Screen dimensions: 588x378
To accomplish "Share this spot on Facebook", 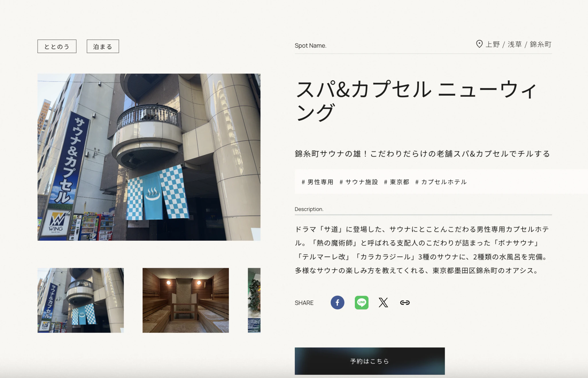I will coord(337,303).
